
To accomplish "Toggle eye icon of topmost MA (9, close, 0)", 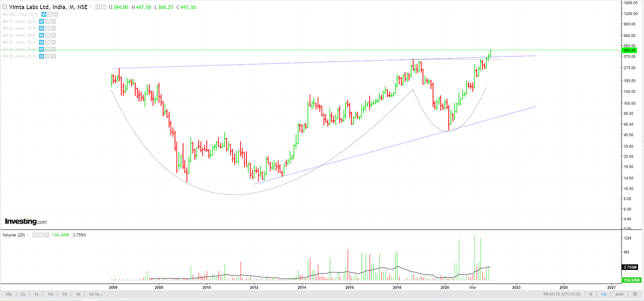I will (x=41, y=21).
